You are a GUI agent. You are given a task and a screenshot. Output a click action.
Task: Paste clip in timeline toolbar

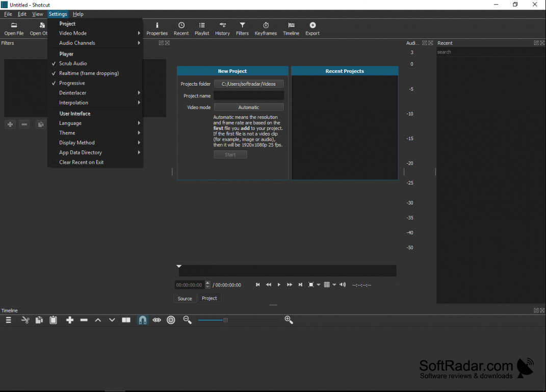53,320
